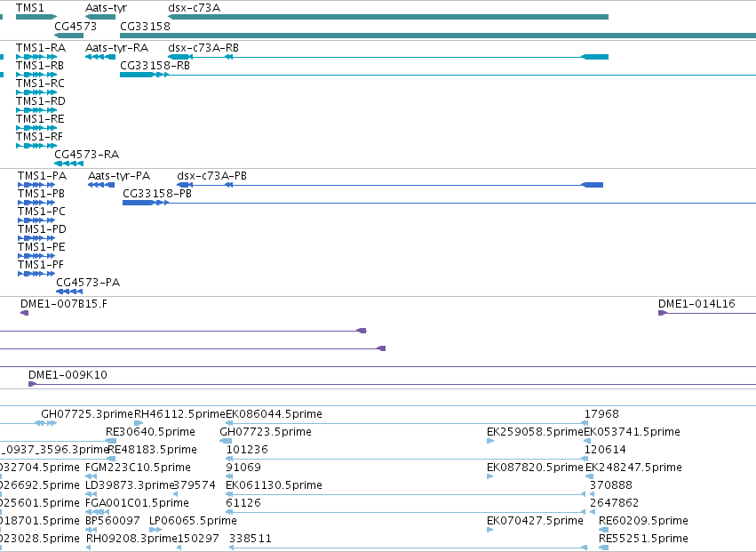Select feature 338511
The width and height of the screenshot is (756, 552).
(251, 539)
